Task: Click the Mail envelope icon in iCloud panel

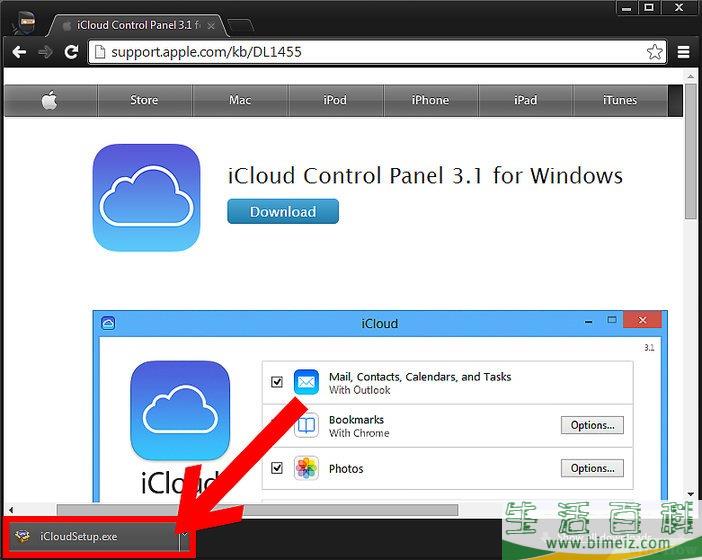Action: (x=306, y=382)
